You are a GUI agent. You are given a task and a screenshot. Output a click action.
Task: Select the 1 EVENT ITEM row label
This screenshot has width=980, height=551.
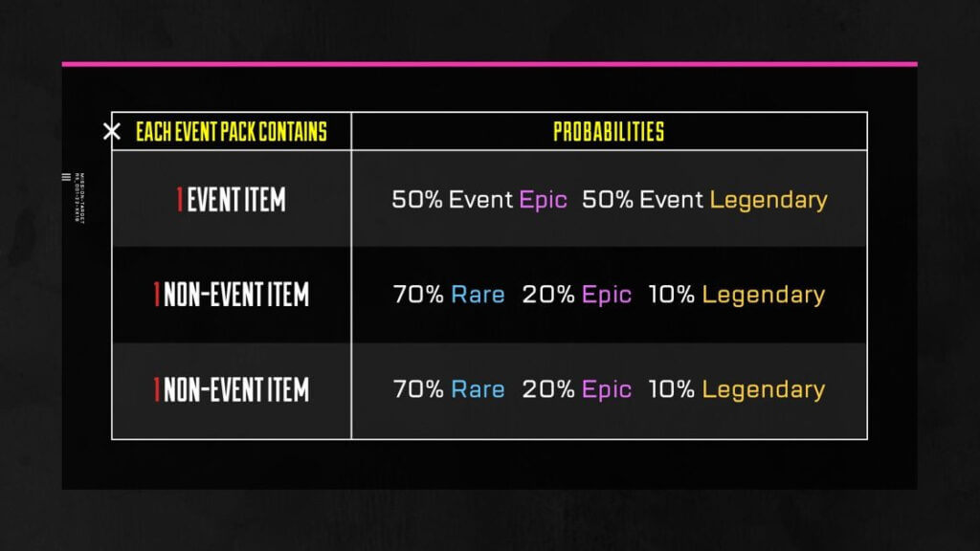tap(232, 200)
